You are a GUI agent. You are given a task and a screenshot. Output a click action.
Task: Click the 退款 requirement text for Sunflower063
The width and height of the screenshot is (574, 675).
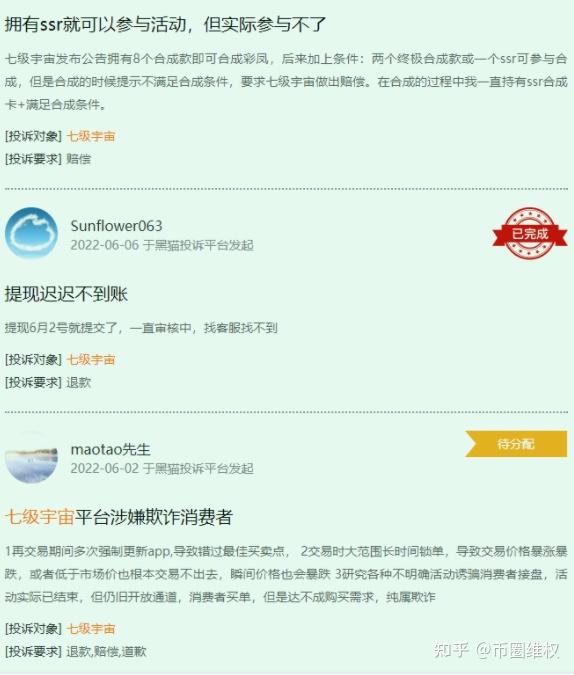coord(78,382)
